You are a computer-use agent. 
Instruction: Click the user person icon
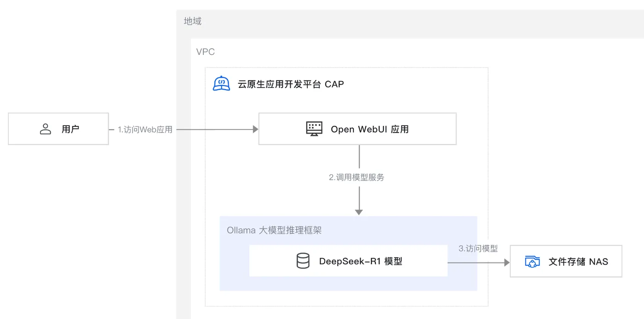[x=46, y=129]
